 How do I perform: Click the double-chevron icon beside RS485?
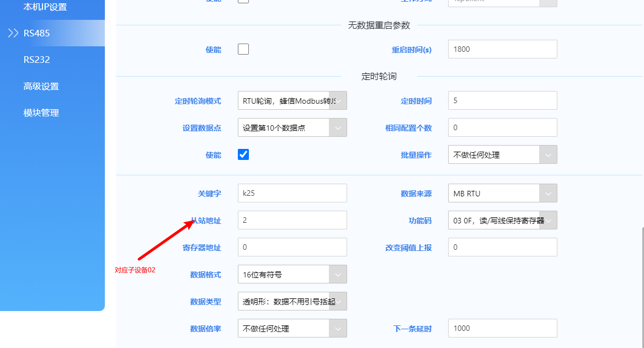coord(14,33)
